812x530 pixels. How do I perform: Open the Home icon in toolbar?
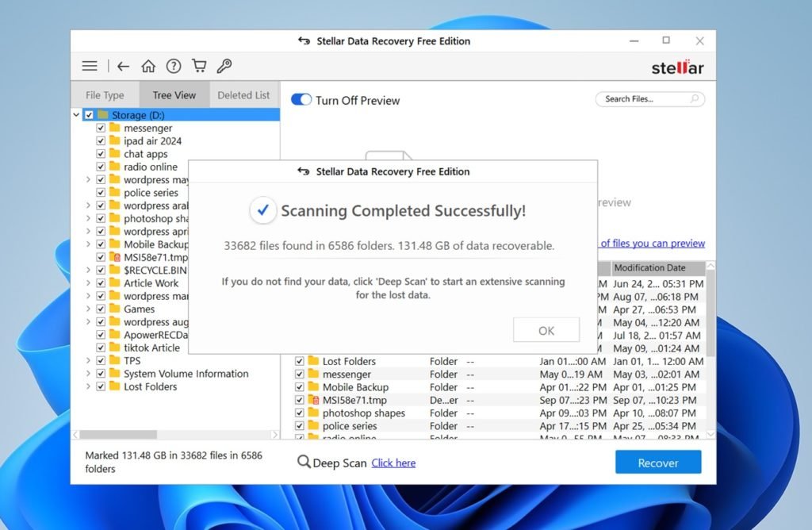(x=148, y=66)
